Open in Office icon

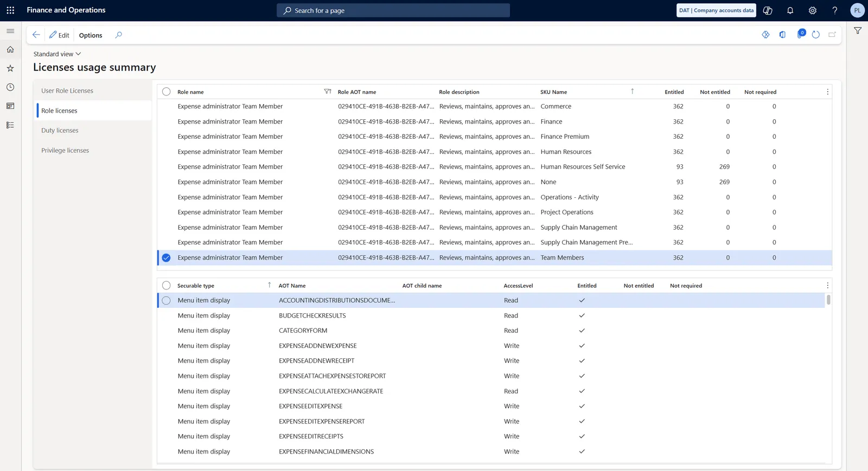pyautogui.click(x=782, y=35)
